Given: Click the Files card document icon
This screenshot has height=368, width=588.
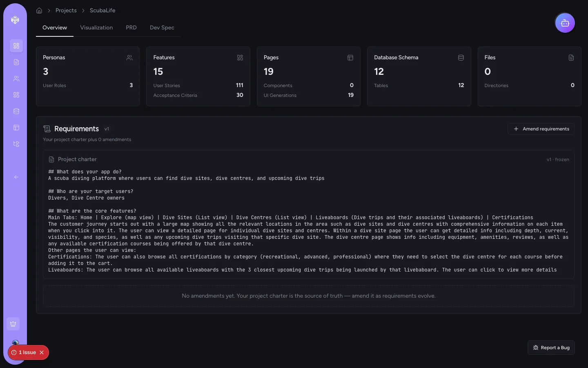Looking at the screenshot, I should (571, 58).
